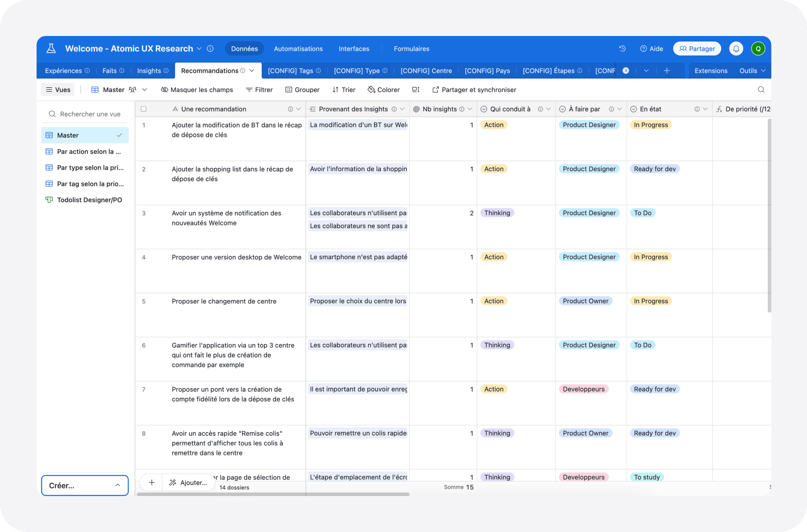
Task: Click info icon on Insights tab
Action: click(x=166, y=71)
